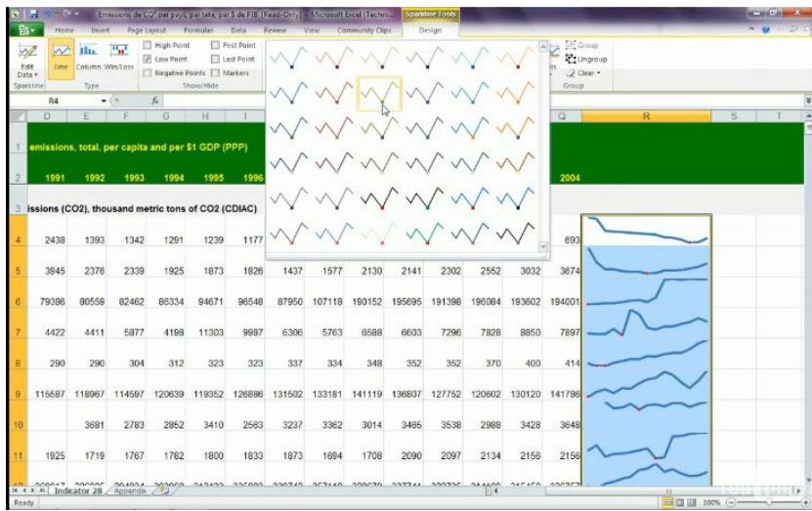
Task: Open the Clear sparklines dropdown
Action: [x=583, y=73]
